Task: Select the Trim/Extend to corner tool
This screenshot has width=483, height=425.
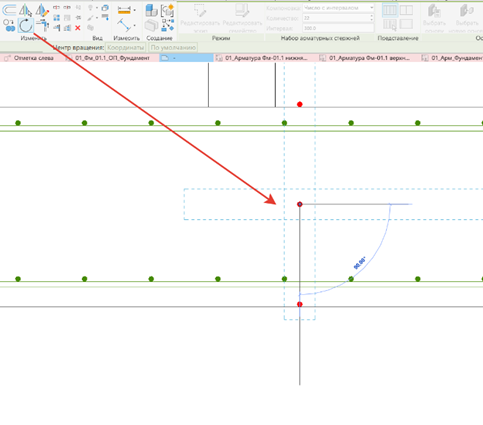Action: [x=43, y=25]
